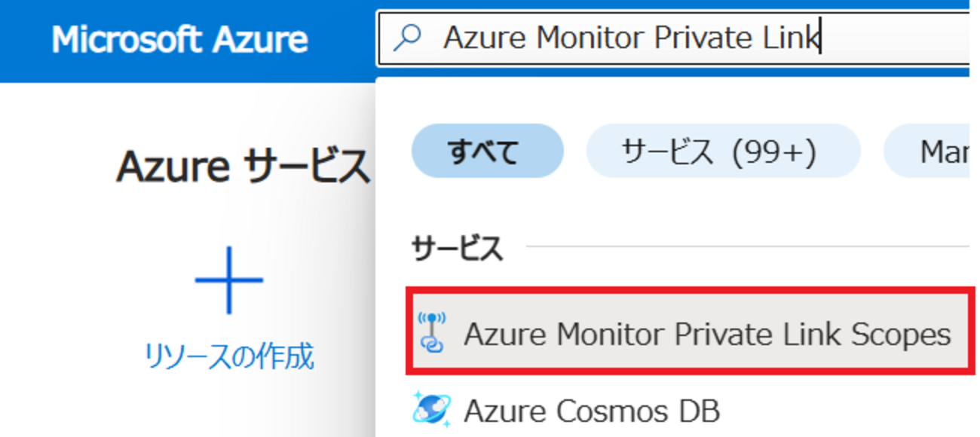Click the blue plus icon above リソースの作成

pyautogui.click(x=229, y=280)
